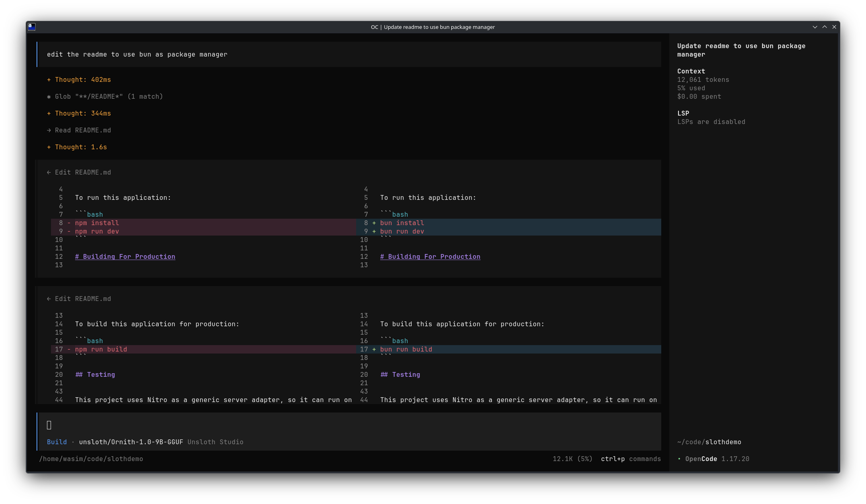
Task: Focus the prompt input box
Action: pos(349,425)
